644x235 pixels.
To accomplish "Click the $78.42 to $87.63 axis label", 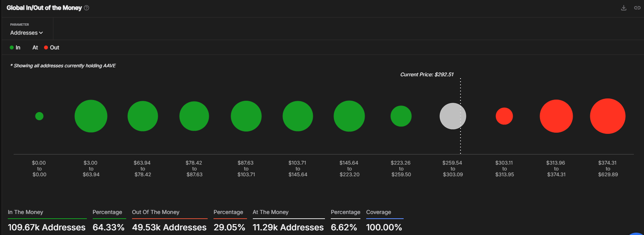I will click(x=194, y=168).
